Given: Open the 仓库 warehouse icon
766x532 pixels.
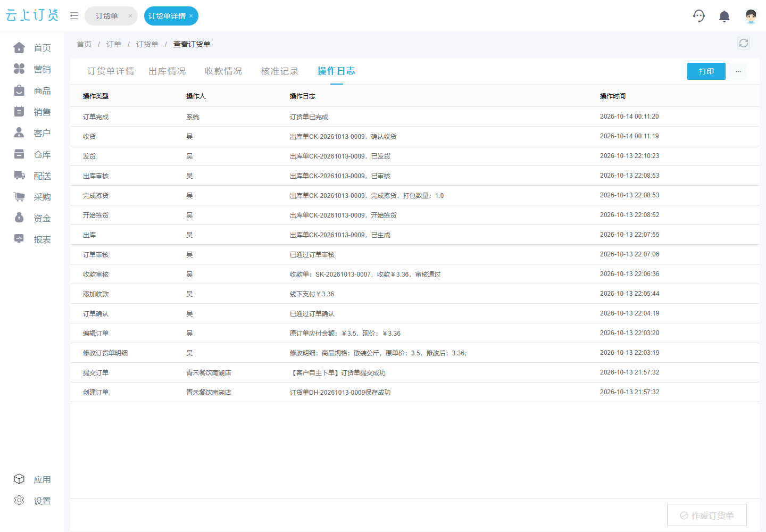Looking at the screenshot, I should click(x=19, y=154).
